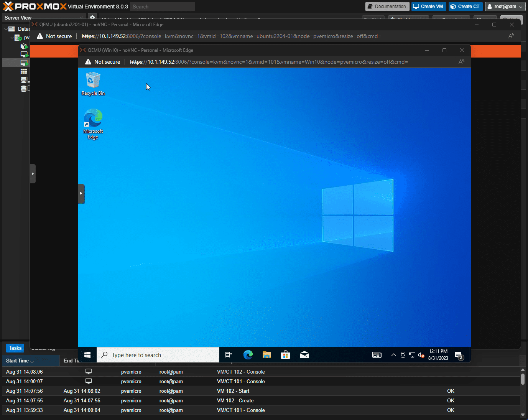Launch File Explorer from the taskbar
528x420 pixels.
(x=266, y=355)
